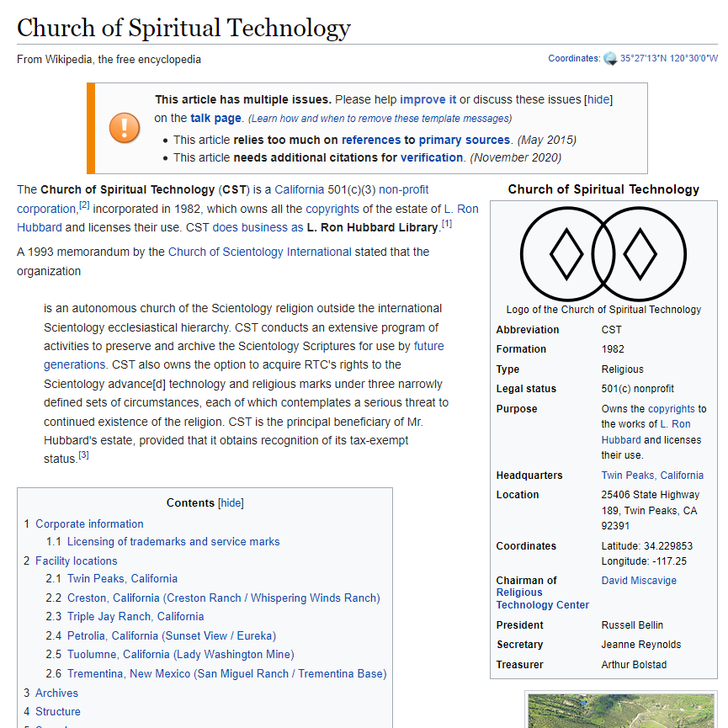The width and height of the screenshot is (728, 728).
Task: Open the 'copyrights' link in intro paragraph
Action: (332, 209)
